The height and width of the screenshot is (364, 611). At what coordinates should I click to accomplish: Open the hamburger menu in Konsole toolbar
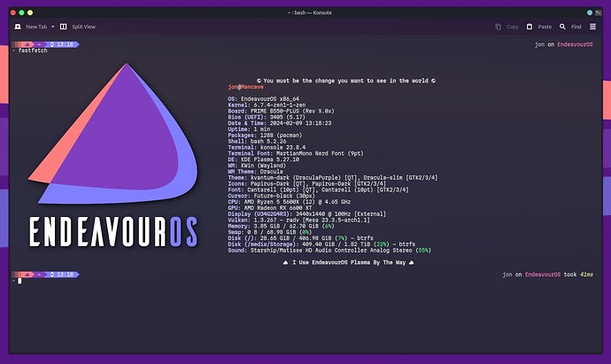point(592,27)
